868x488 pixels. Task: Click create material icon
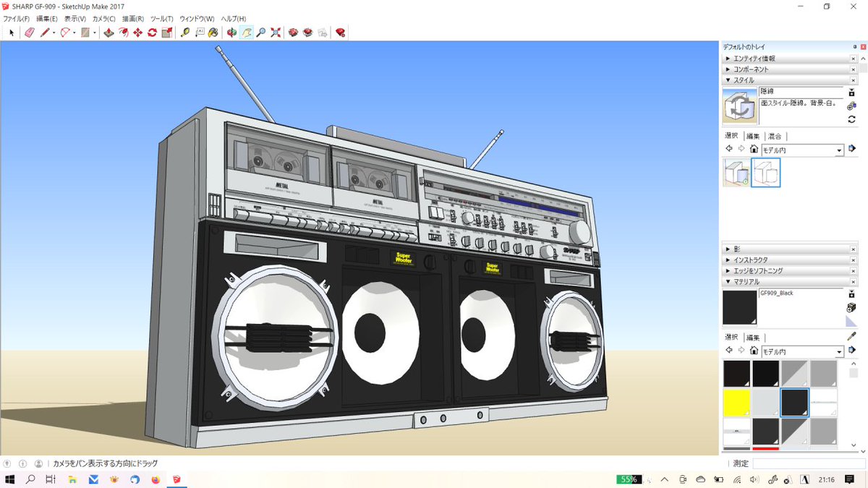point(852,307)
